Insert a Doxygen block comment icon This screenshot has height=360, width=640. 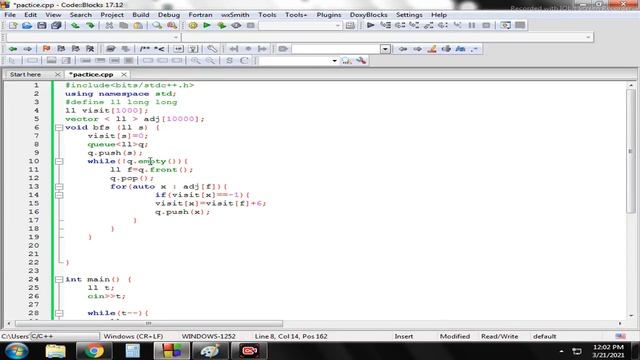pyautogui.click(x=144, y=49)
